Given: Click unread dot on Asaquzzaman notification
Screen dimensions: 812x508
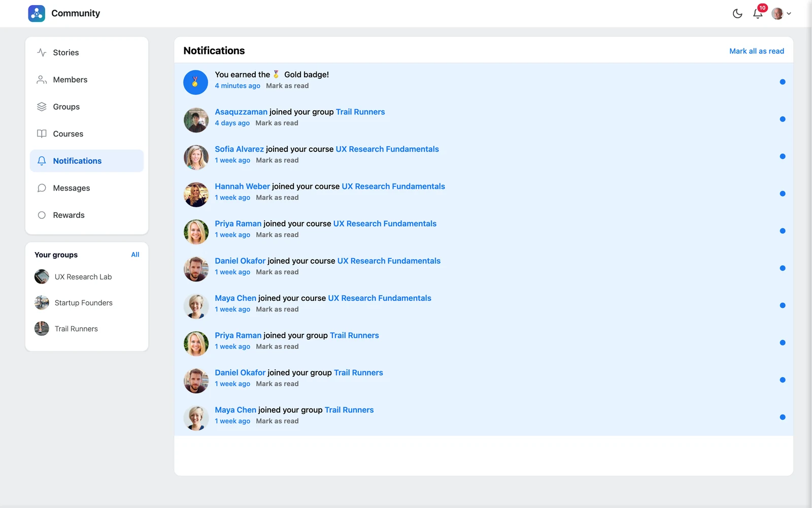Looking at the screenshot, I should pos(783,119).
